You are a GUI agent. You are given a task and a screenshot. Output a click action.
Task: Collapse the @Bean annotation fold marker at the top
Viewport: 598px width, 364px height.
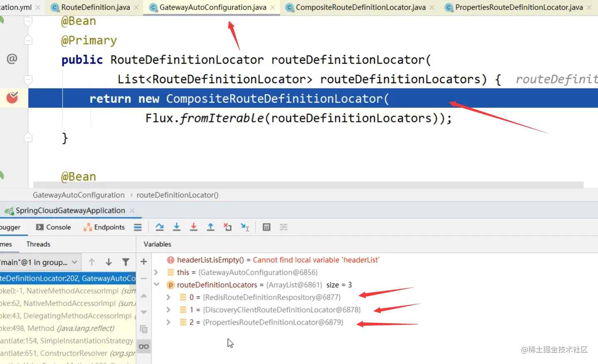pyautogui.click(x=28, y=21)
